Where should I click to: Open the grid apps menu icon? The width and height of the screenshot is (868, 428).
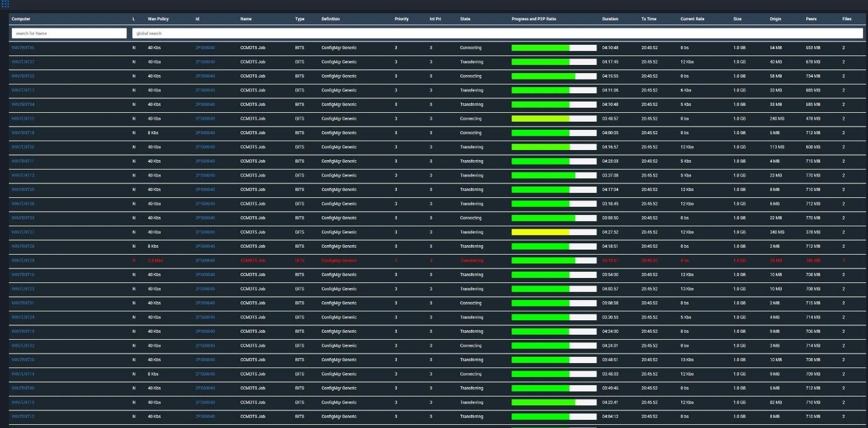5,4
